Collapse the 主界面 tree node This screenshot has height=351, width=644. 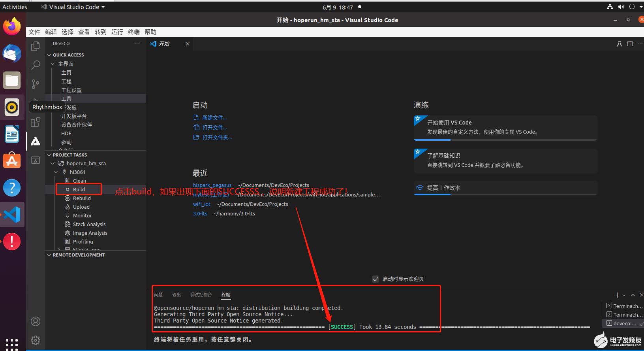(53, 64)
